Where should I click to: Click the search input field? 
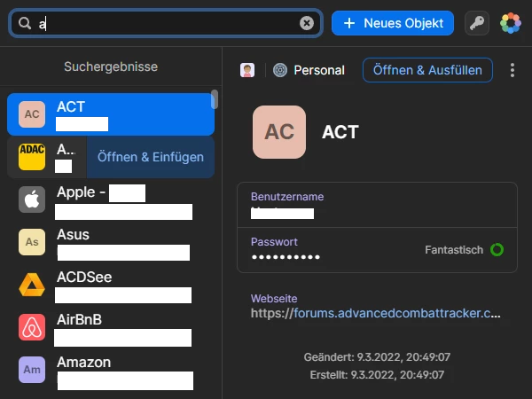click(x=166, y=23)
